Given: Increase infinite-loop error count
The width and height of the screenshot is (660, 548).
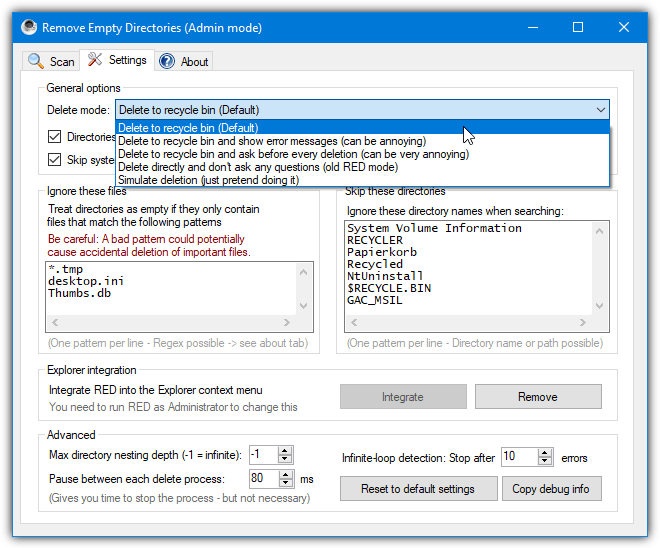Looking at the screenshot, I should [545, 452].
